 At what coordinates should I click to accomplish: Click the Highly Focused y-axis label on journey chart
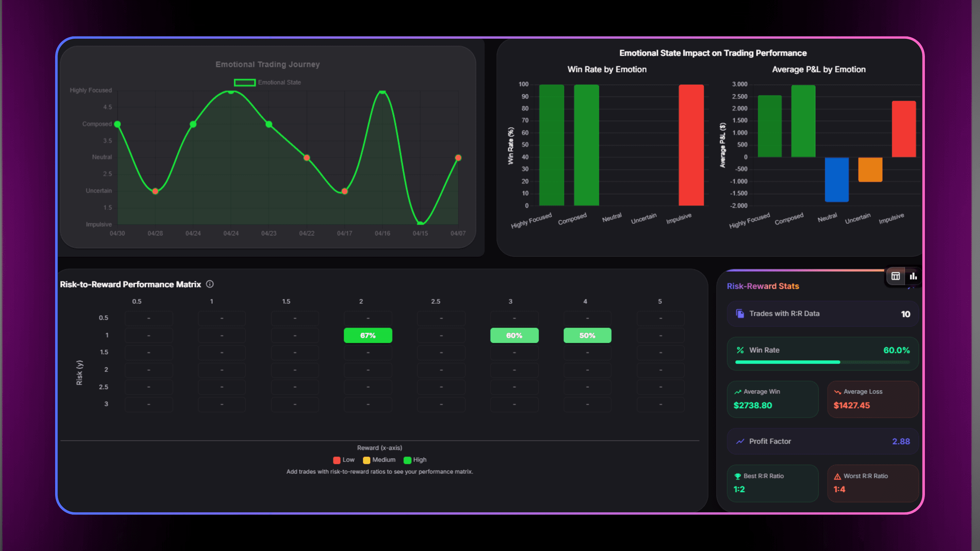[91, 90]
